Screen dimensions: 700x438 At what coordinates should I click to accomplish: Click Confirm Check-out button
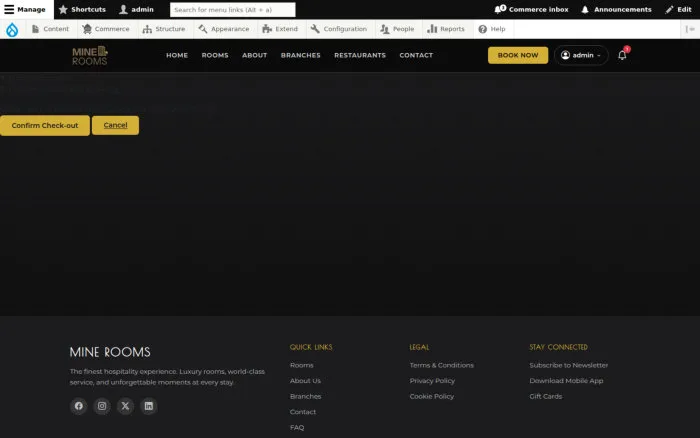click(x=45, y=125)
